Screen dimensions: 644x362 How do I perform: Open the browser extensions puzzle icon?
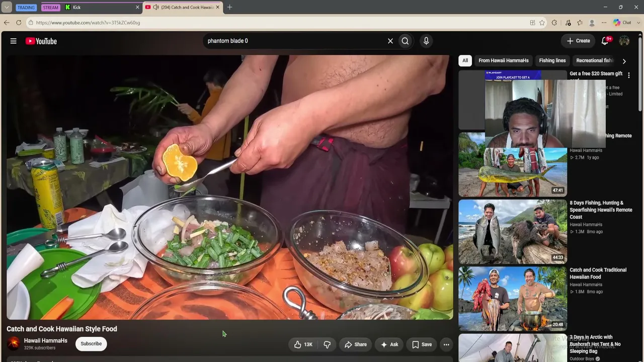coord(554,23)
